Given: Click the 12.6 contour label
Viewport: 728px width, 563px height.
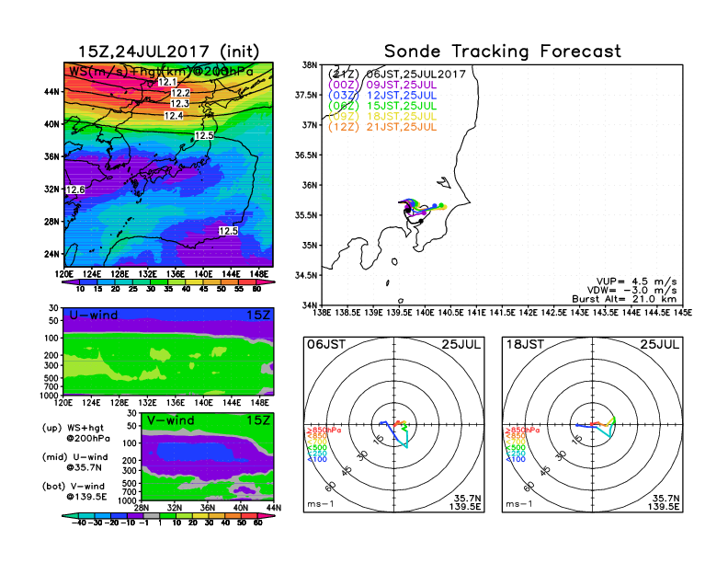Looking at the screenshot, I should pyautogui.click(x=75, y=190).
